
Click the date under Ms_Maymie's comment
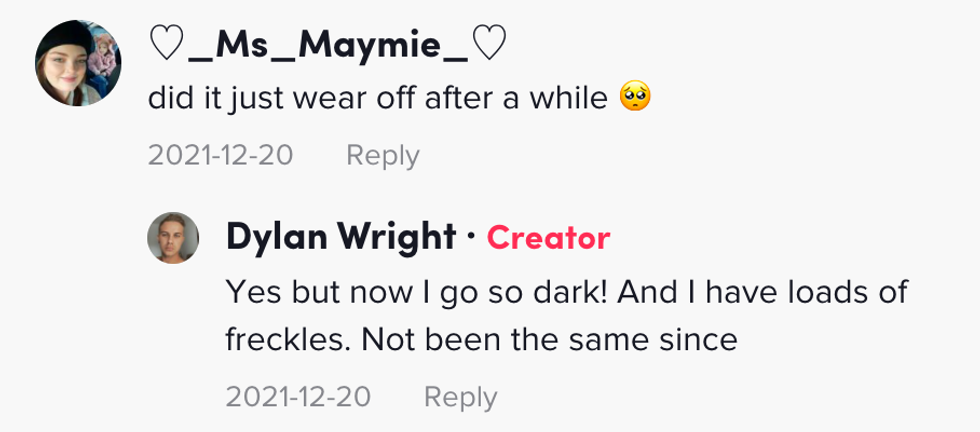coord(220,156)
